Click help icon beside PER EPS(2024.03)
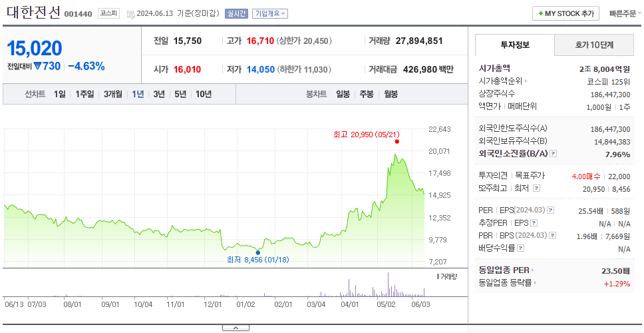The height and width of the screenshot is (333, 644). 550,210
